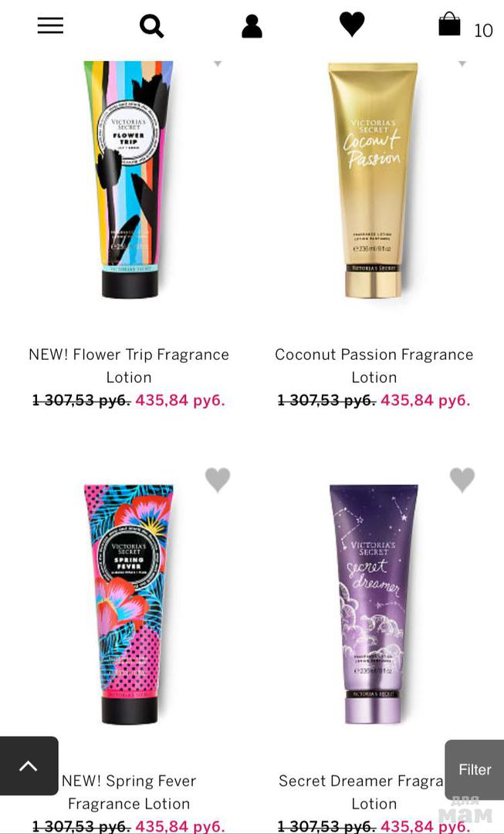
Task: Open search with the magnifier icon
Action: coord(151,25)
